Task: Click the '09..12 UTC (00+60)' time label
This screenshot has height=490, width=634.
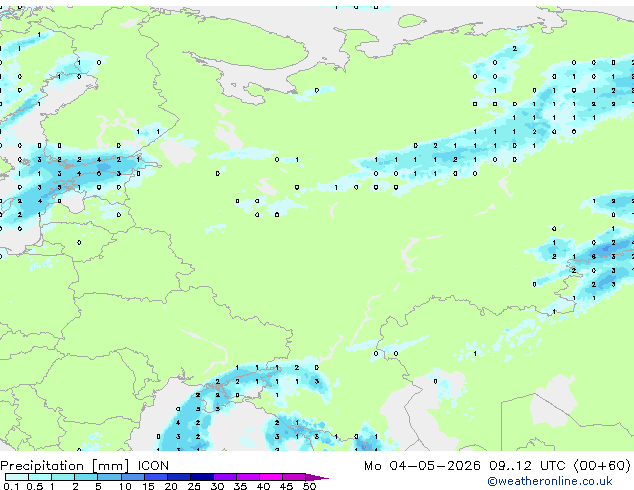Action: point(560,466)
